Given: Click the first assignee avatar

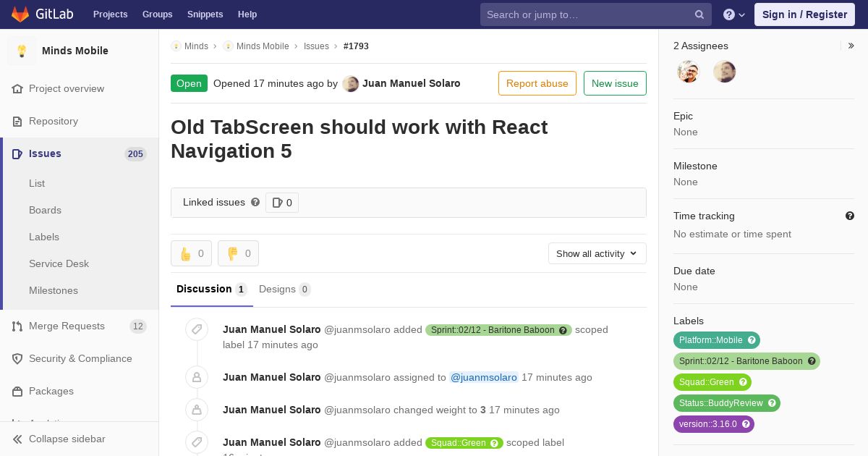Looking at the screenshot, I should (x=689, y=72).
